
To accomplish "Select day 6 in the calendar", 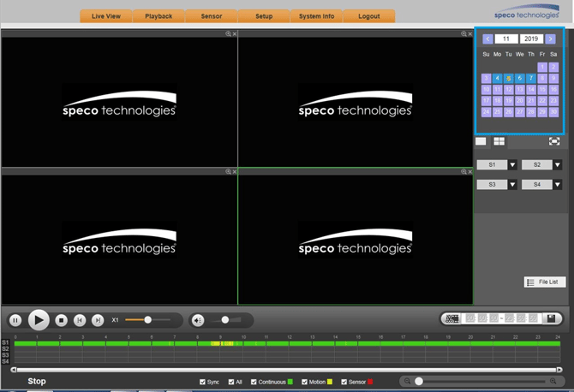I will tap(520, 78).
